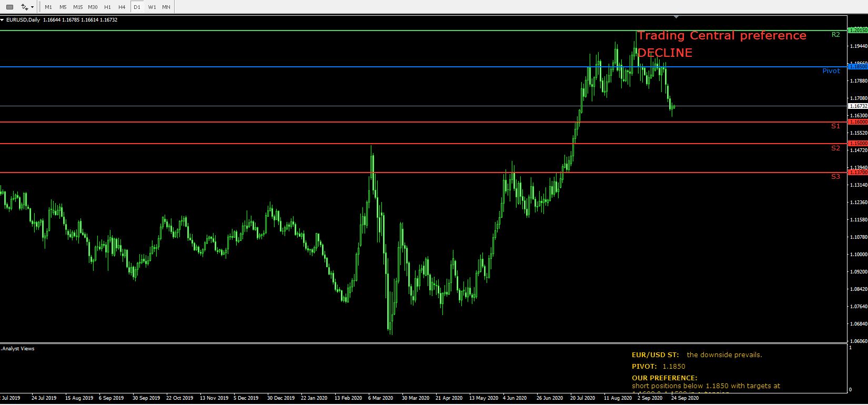
Task: Click the arrows objects toolbar icon
Action: 24,7
